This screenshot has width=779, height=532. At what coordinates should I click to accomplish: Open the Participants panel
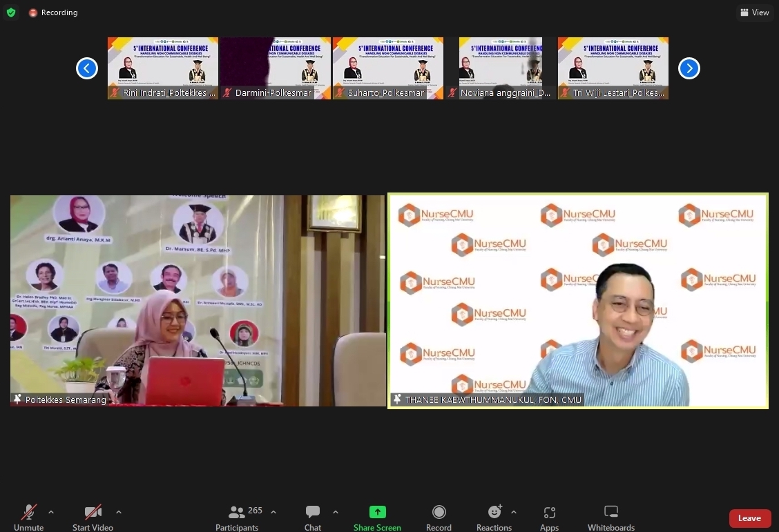pos(237,518)
